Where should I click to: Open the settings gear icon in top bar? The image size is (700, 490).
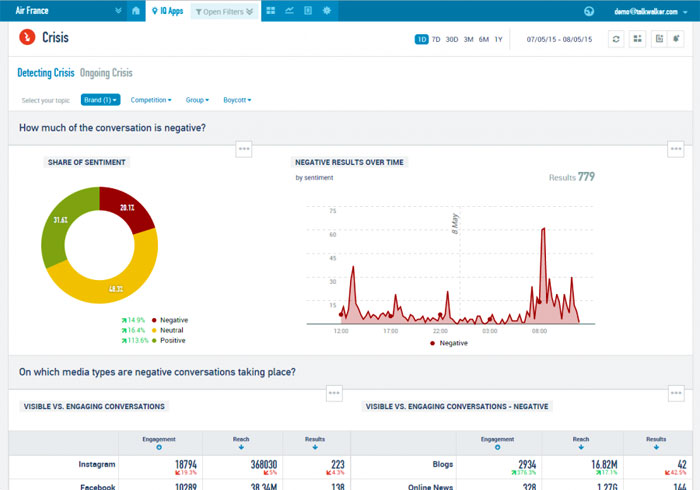(x=327, y=11)
